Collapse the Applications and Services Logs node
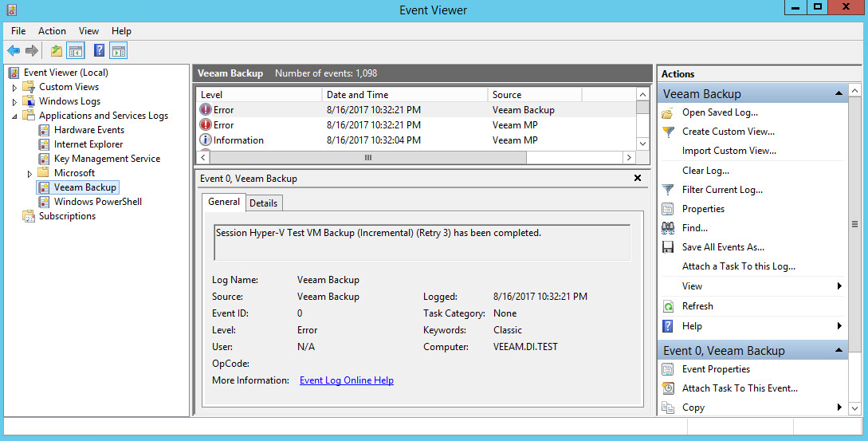 click(x=14, y=116)
